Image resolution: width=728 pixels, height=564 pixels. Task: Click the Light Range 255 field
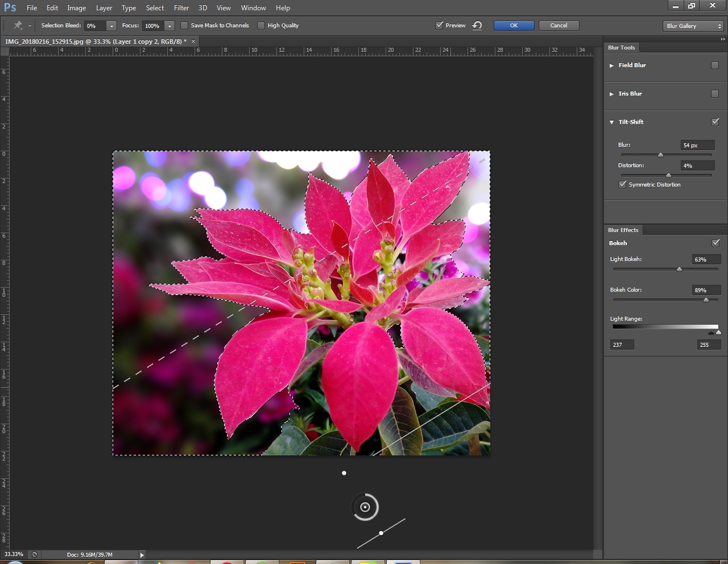point(709,345)
